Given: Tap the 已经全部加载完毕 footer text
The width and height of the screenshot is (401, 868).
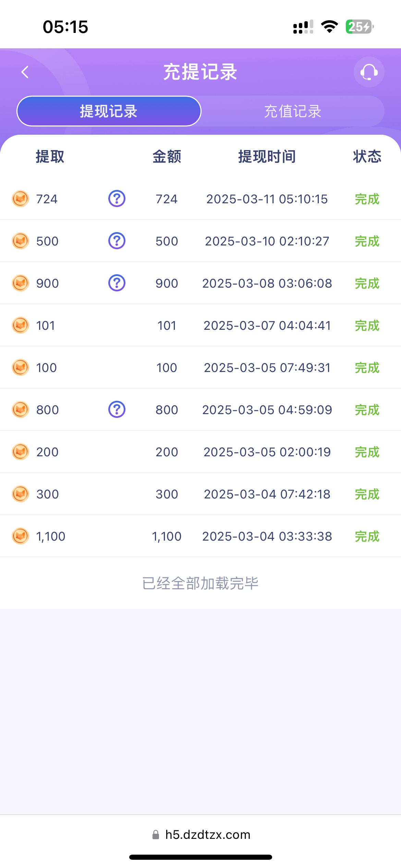Looking at the screenshot, I should (x=200, y=583).
